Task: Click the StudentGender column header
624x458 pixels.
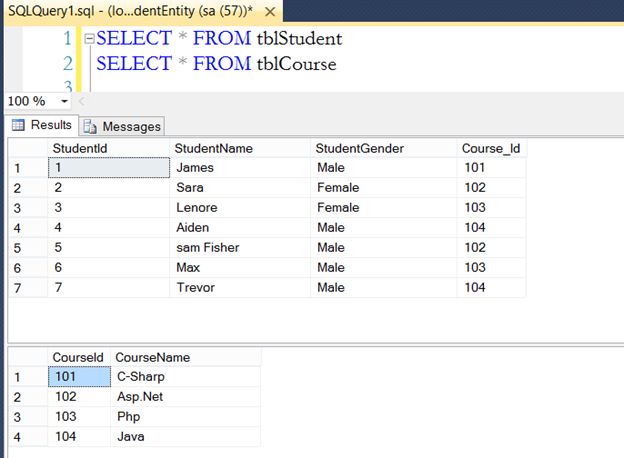Action: coord(359,148)
